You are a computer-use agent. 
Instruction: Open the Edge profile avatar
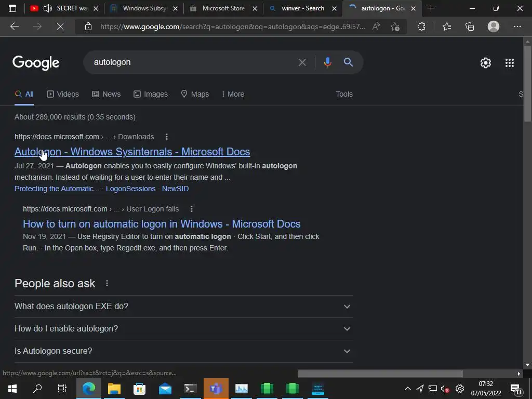click(494, 26)
